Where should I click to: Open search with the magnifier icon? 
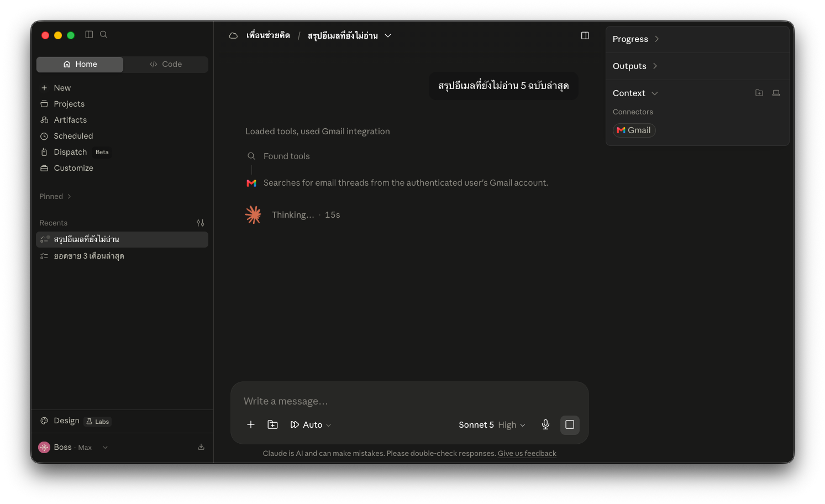pos(103,34)
